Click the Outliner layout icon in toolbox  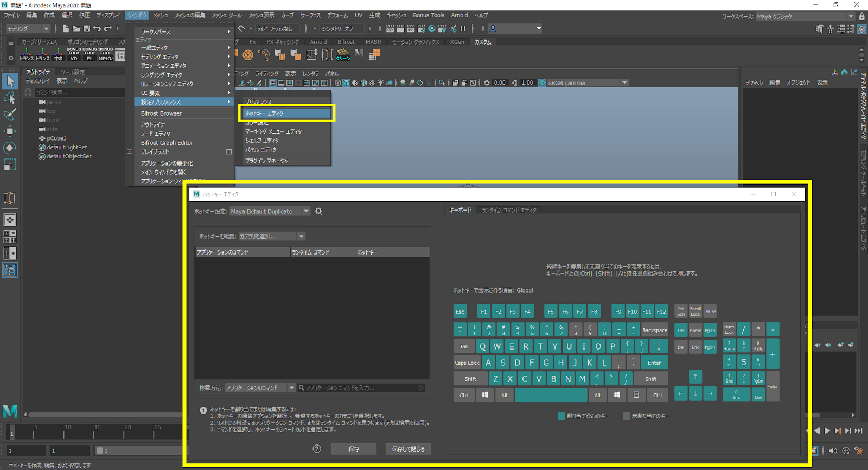point(10,270)
